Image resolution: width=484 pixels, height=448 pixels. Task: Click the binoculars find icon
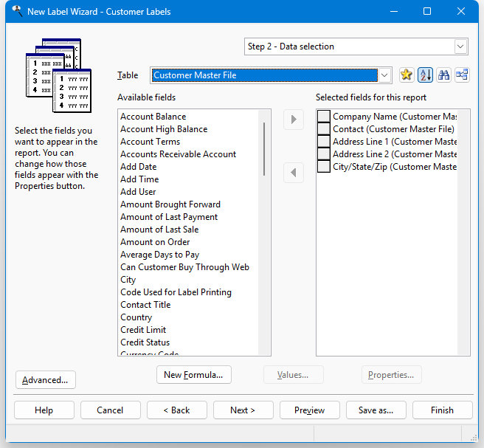pos(443,75)
